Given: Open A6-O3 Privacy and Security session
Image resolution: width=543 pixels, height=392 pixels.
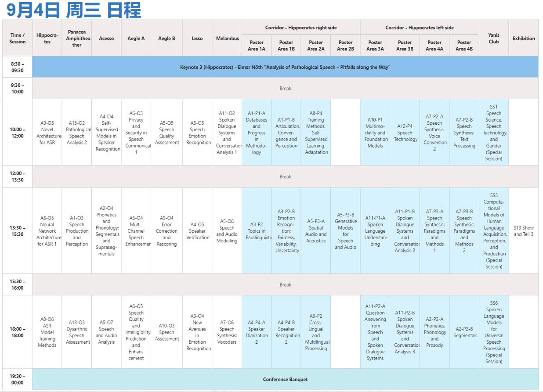Looking at the screenshot, I should click(136, 133).
